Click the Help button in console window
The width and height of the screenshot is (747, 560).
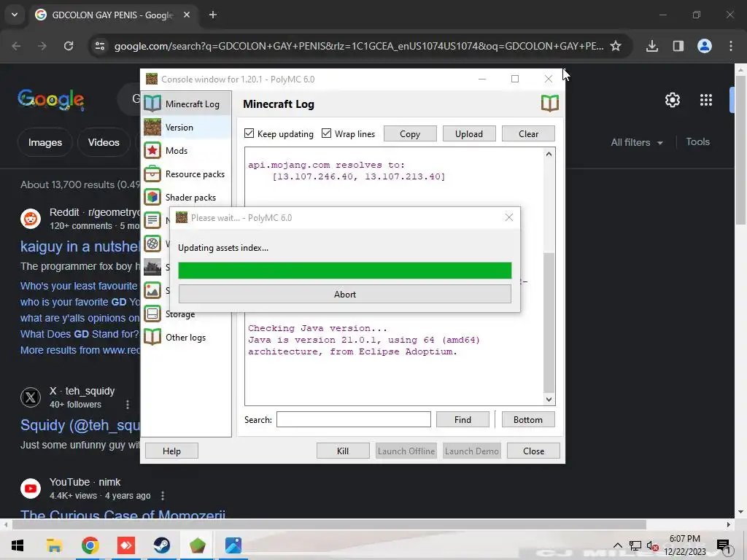click(x=171, y=451)
